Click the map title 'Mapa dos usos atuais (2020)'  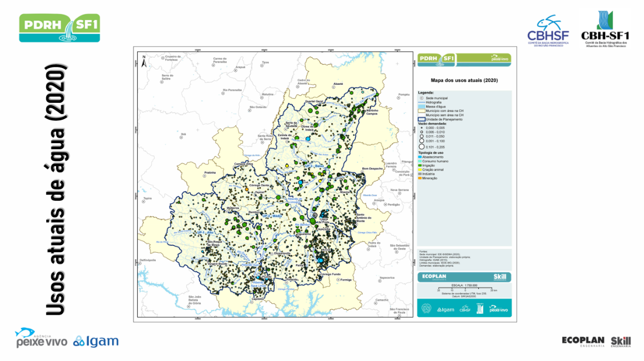(464, 81)
